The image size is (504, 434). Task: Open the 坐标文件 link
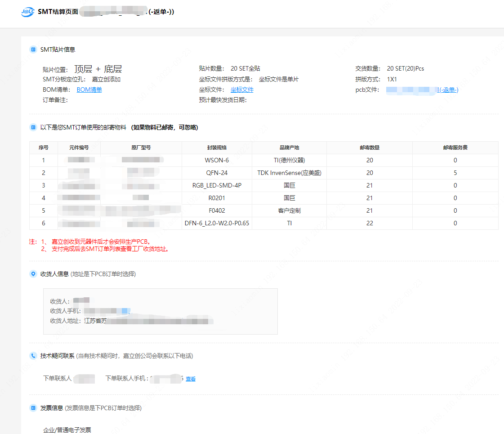tap(242, 89)
